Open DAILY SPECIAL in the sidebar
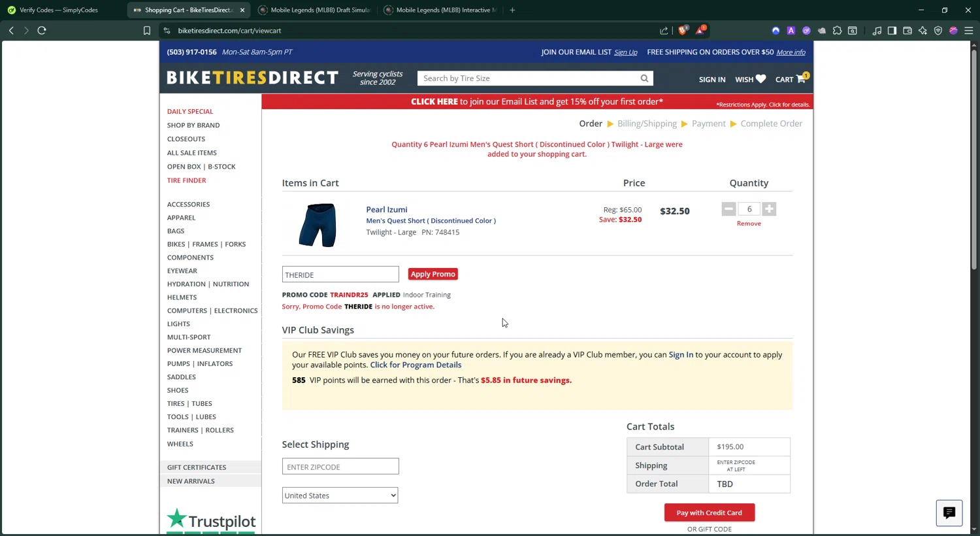Viewport: 980px width, 536px height. pos(189,112)
